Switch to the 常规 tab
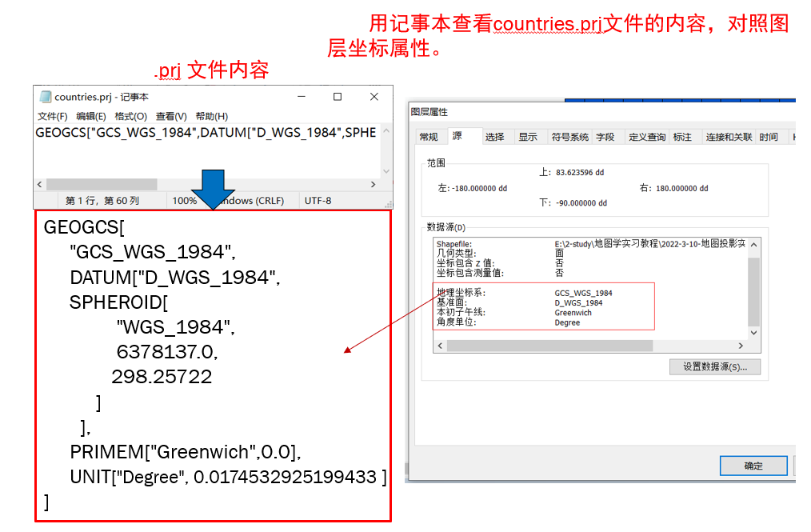The height and width of the screenshot is (532, 811). pyautogui.click(x=429, y=137)
